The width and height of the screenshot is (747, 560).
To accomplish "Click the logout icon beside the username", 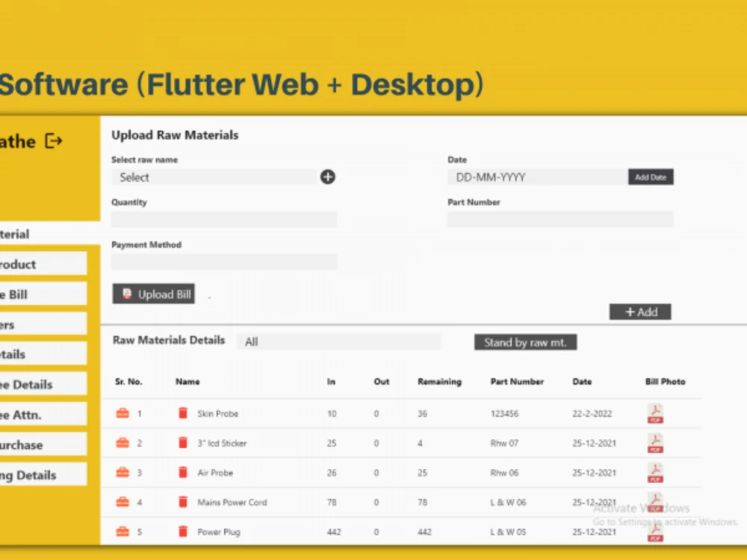I will [x=54, y=141].
